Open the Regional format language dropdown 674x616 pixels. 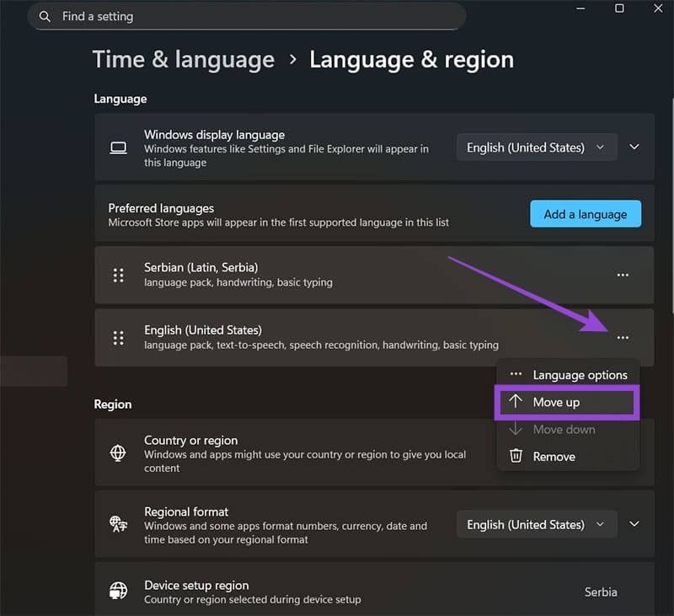tap(536, 523)
